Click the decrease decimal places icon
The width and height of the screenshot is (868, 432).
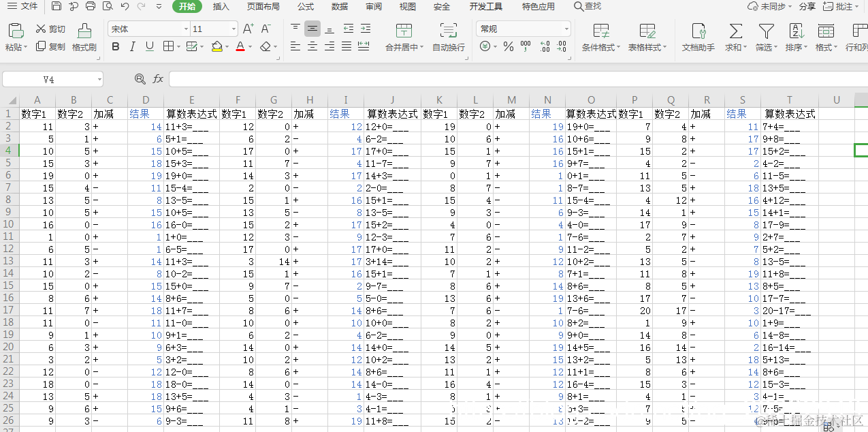[x=562, y=46]
